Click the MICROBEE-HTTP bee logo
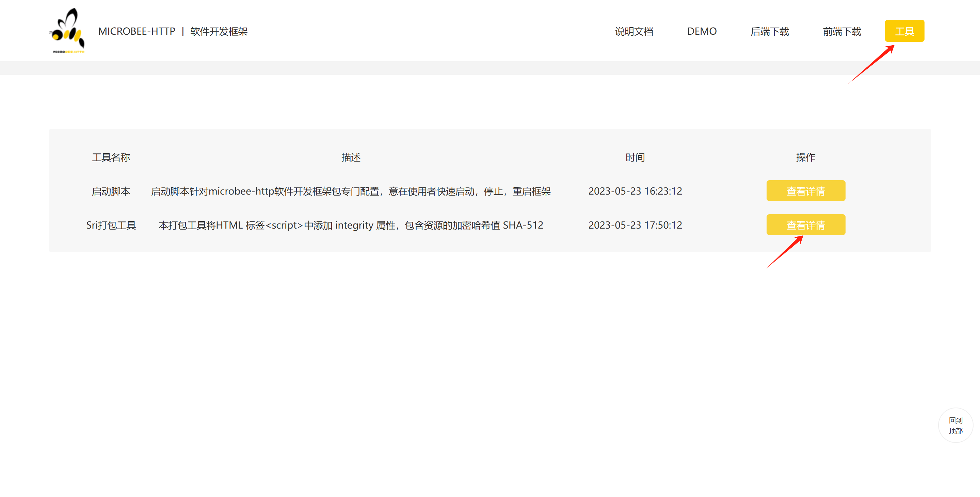Viewport: 980px width, 497px height. click(x=67, y=31)
